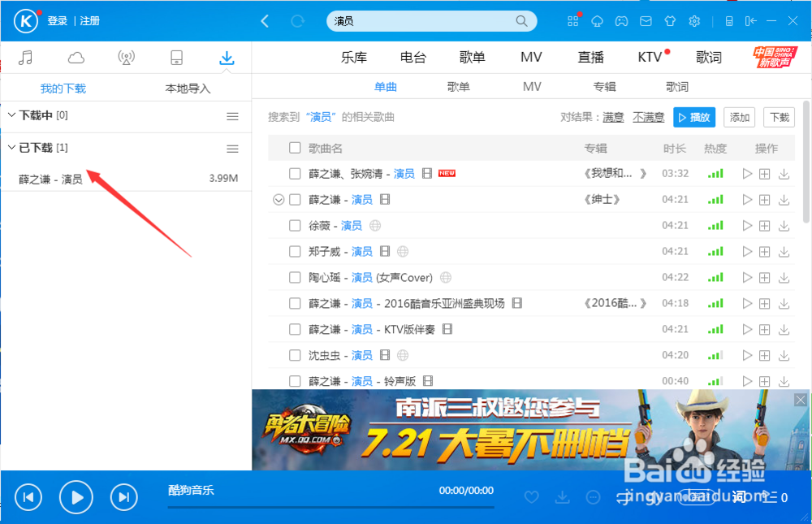Viewport: 812px width, 524px height.
Task: Click the 满意 feedback link
Action: pyautogui.click(x=613, y=117)
